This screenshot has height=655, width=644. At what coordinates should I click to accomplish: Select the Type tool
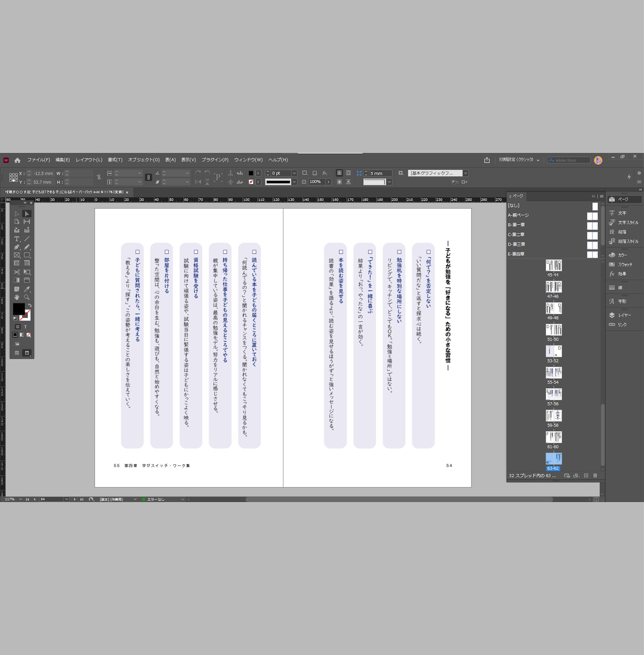pyautogui.click(x=17, y=239)
